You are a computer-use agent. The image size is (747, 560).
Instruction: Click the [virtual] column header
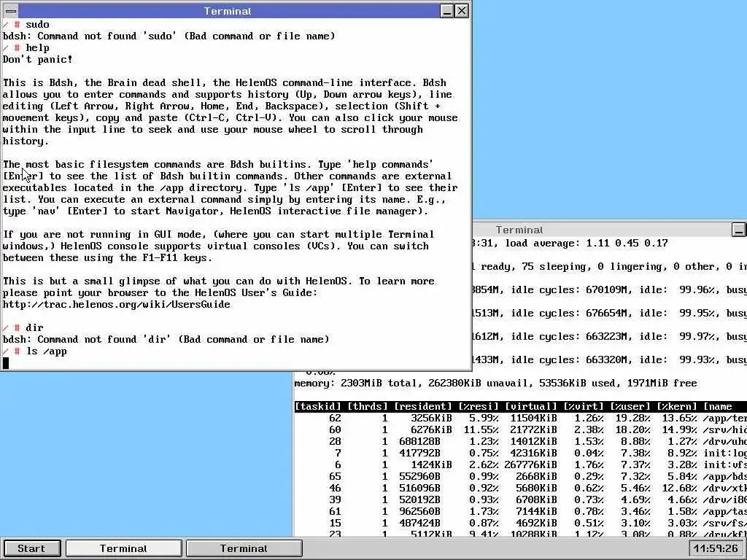531,407
